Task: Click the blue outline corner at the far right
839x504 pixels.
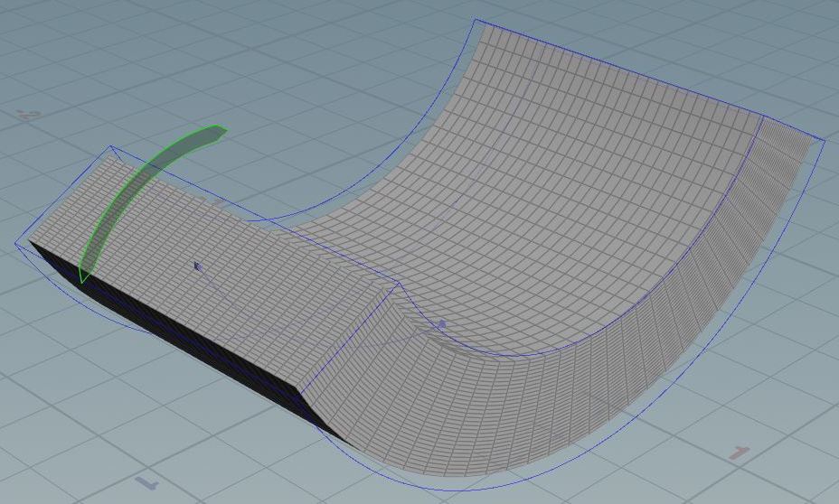Action: click(x=824, y=139)
